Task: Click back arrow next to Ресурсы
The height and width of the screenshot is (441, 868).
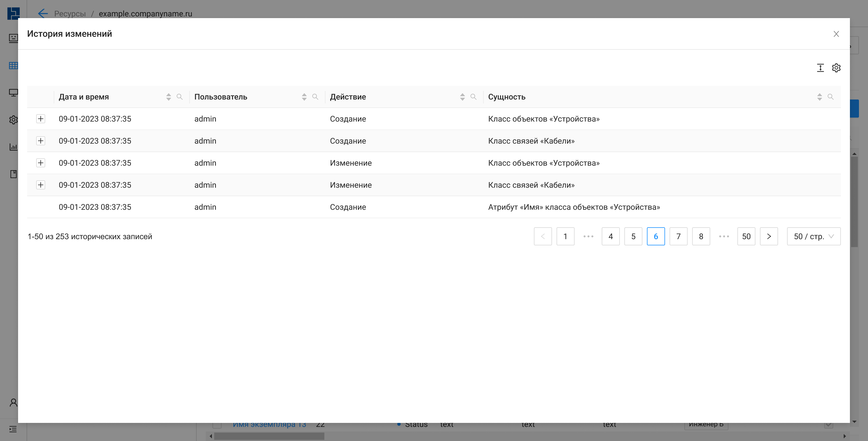Action: 43,14
